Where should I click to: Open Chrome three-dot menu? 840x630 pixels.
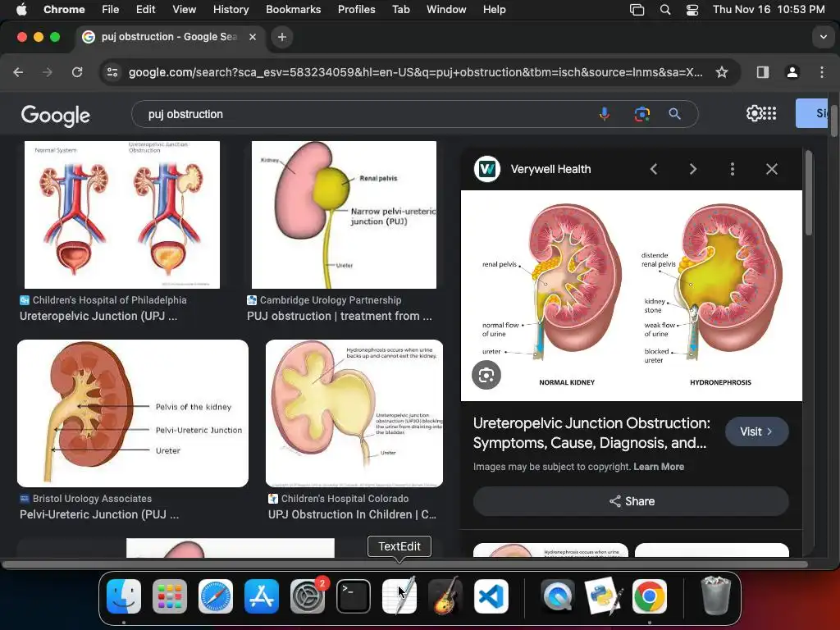[822, 72]
